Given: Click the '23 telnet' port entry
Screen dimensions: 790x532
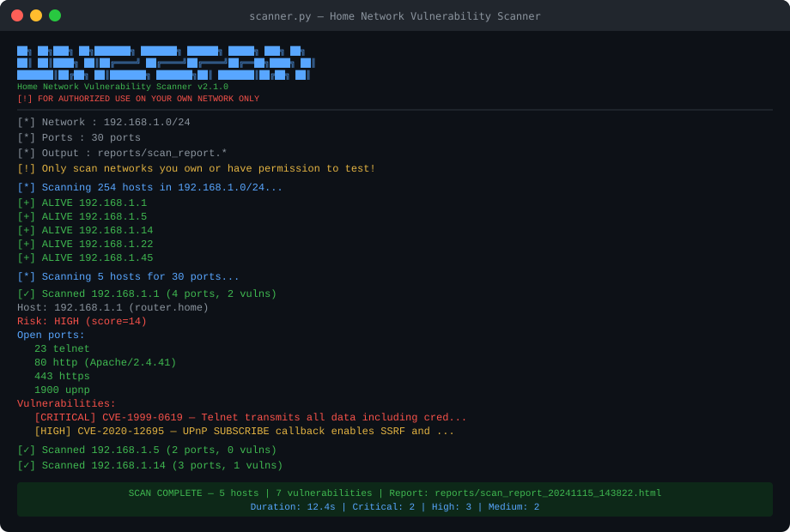Looking at the screenshot, I should (62, 348).
